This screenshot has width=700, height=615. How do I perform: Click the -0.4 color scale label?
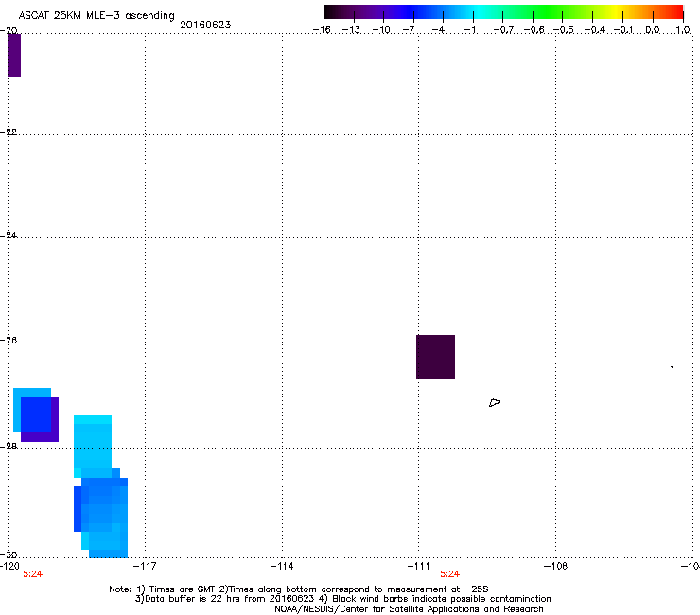(595, 30)
